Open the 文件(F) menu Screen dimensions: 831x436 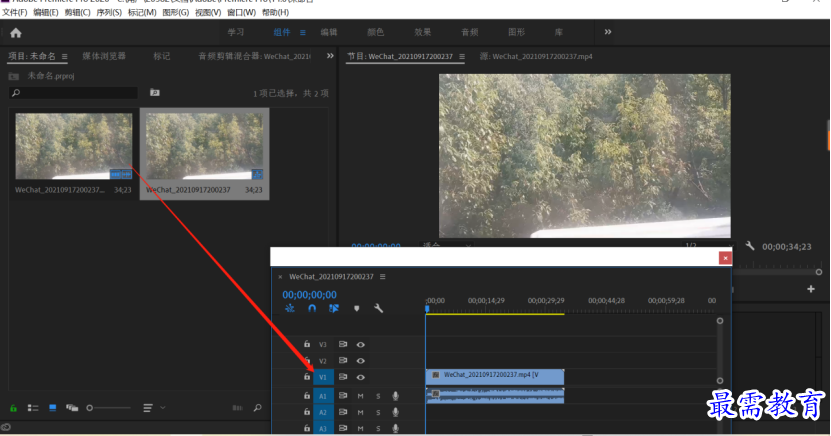click(x=15, y=12)
